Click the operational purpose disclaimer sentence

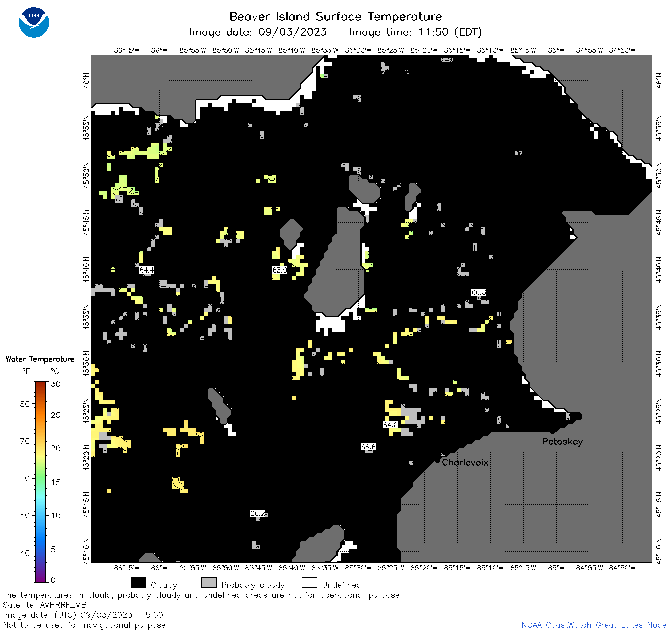tap(202, 595)
